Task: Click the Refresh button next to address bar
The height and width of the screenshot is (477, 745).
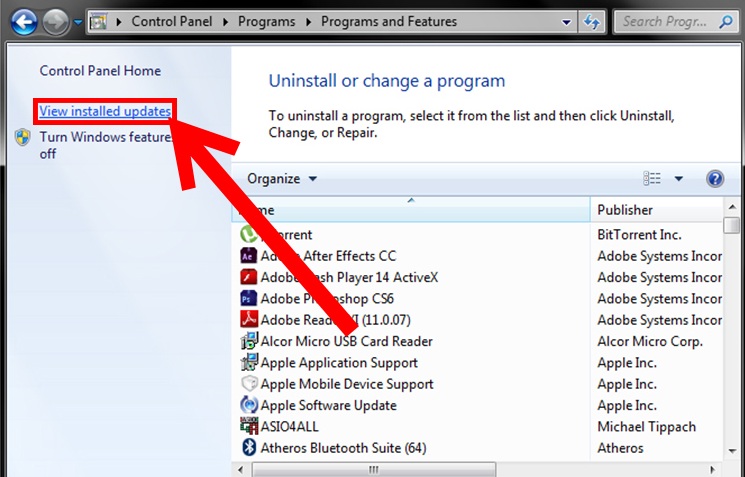Action: point(592,22)
